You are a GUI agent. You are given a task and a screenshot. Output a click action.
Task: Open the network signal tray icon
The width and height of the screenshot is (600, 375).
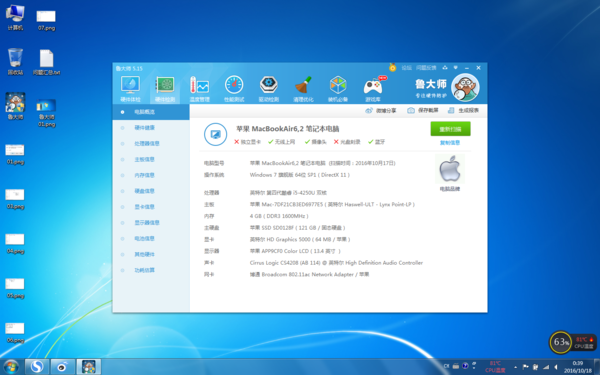[546, 367]
